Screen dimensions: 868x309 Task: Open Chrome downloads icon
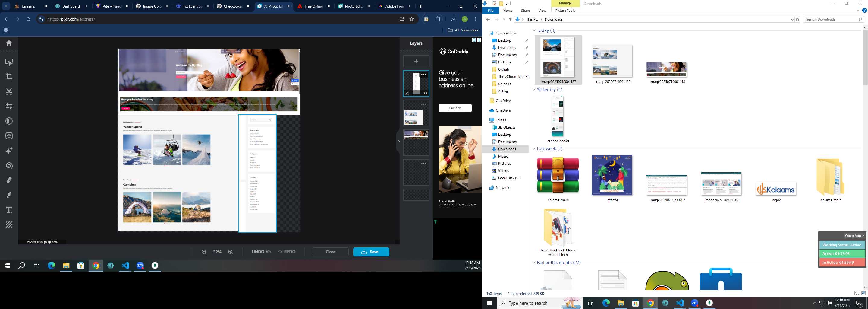click(454, 19)
